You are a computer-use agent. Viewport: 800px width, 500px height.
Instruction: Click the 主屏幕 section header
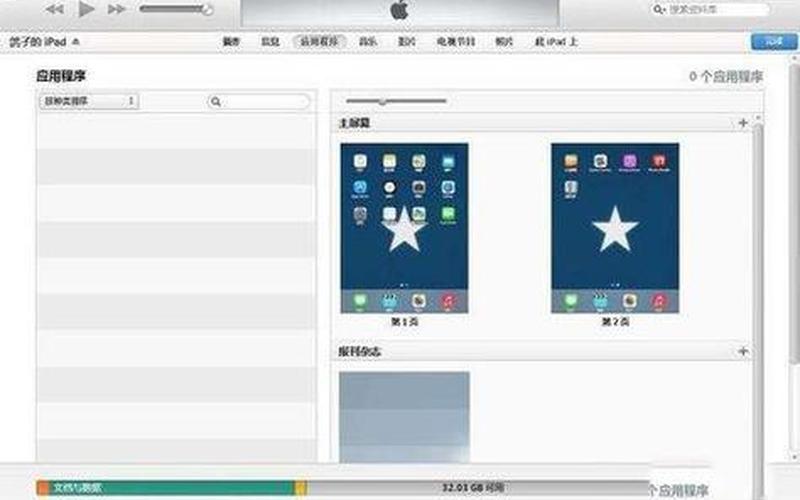[355, 122]
